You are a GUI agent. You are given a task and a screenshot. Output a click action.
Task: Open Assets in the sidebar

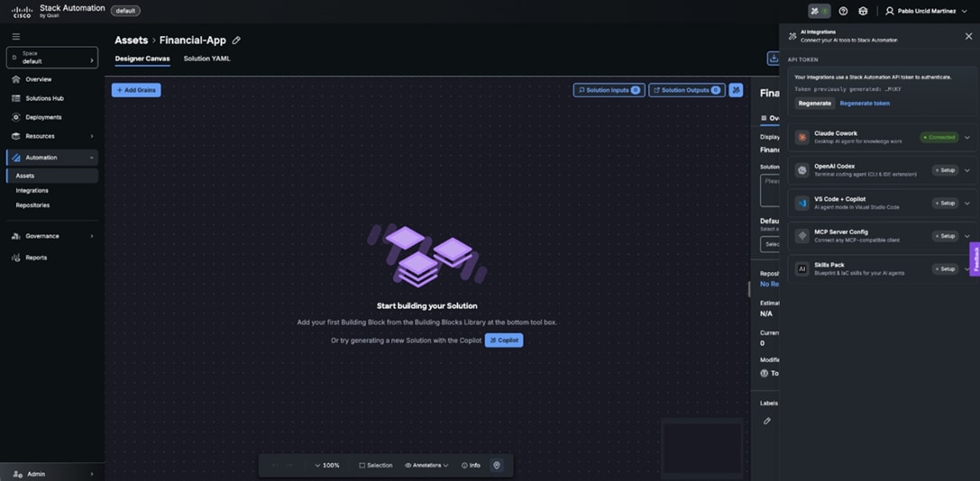[x=52, y=176]
